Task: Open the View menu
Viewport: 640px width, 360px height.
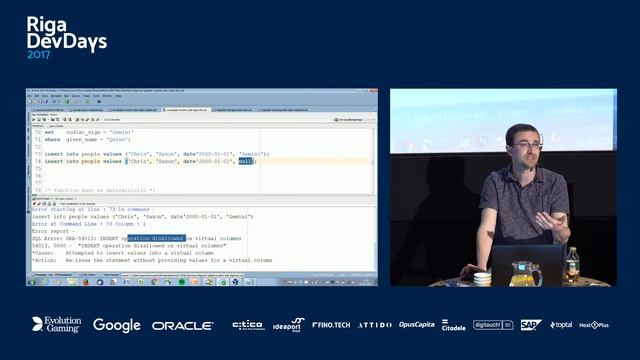Action: pyautogui.click(x=45, y=96)
